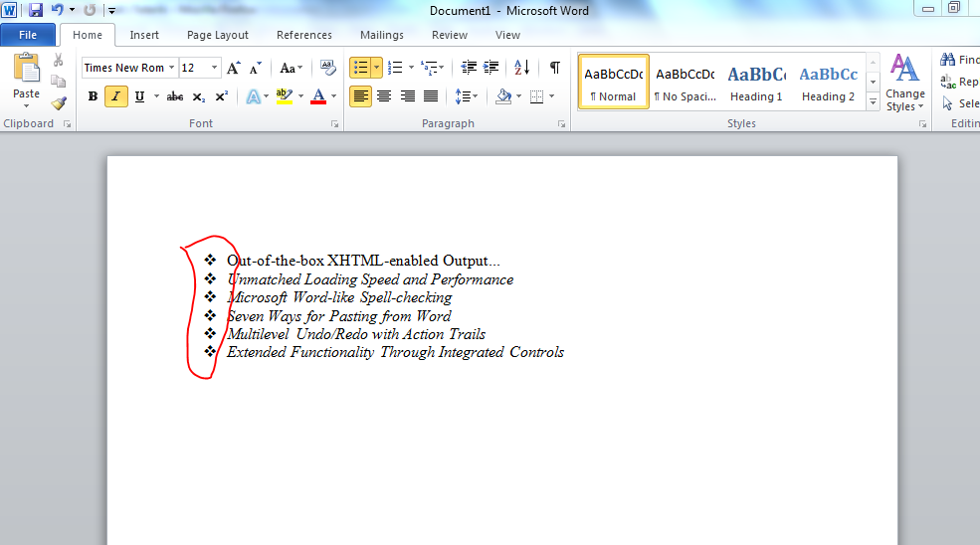
Task: Toggle Justify alignment
Action: coord(431,96)
